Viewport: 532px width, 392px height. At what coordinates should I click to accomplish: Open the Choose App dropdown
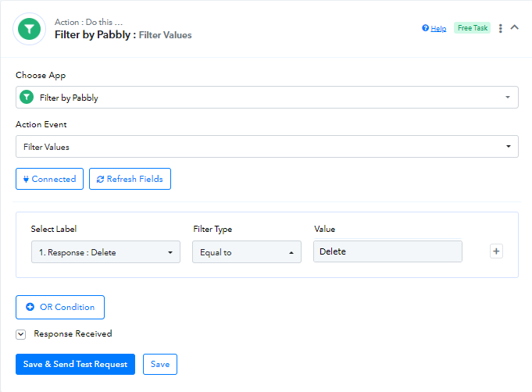coord(267,98)
